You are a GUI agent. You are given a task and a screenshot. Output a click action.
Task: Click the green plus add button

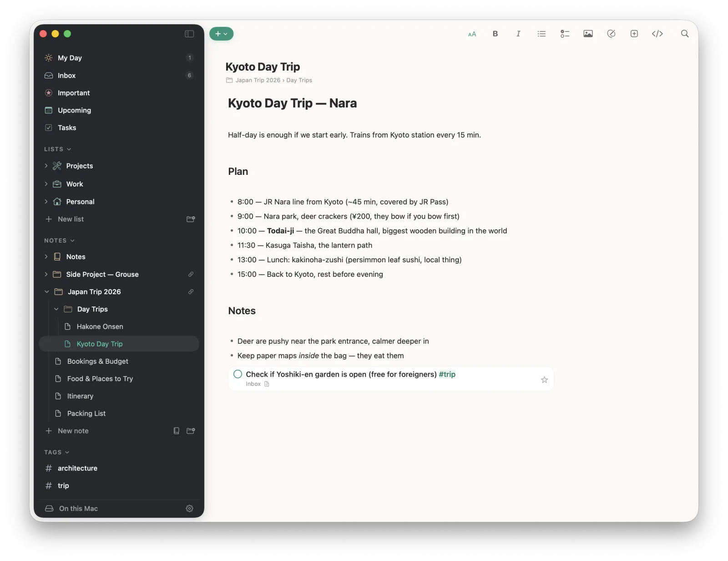[x=221, y=34]
